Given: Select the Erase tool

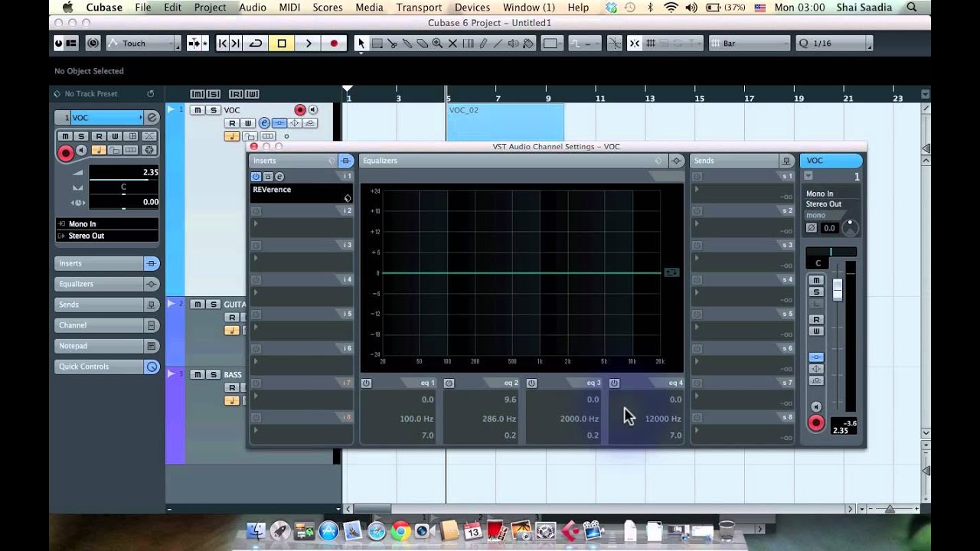Looking at the screenshot, I should click(x=422, y=44).
